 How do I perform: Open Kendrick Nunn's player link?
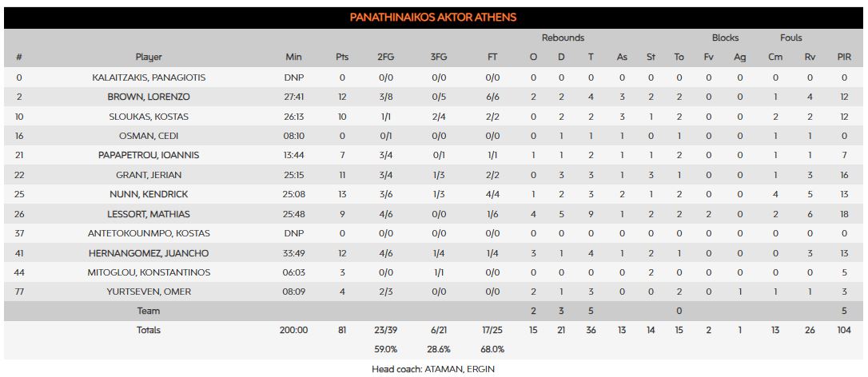pyautogui.click(x=149, y=195)
